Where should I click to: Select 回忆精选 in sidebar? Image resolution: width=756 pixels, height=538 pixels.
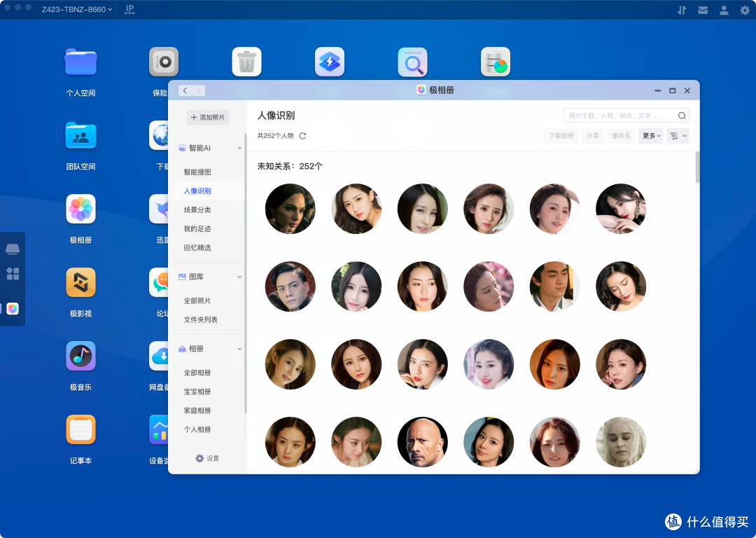197,247
